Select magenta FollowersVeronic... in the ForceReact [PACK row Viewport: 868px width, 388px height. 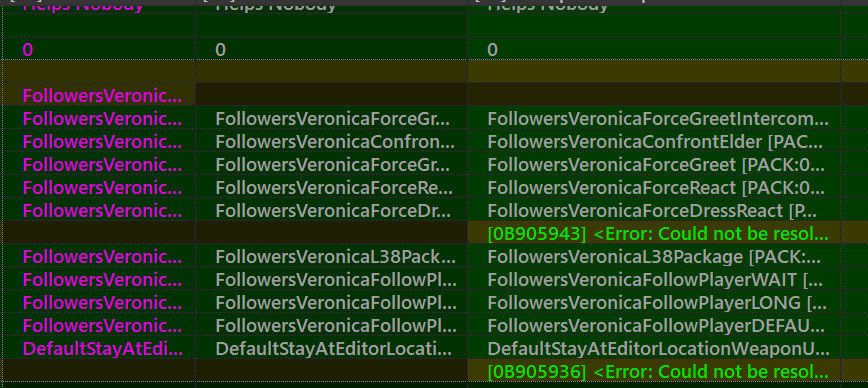tap(99, 188)
